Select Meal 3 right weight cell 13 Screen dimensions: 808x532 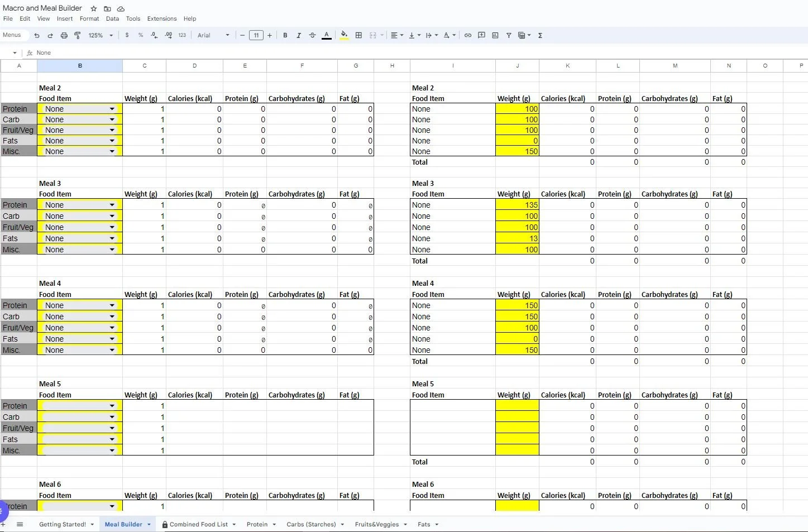[517, 238]
